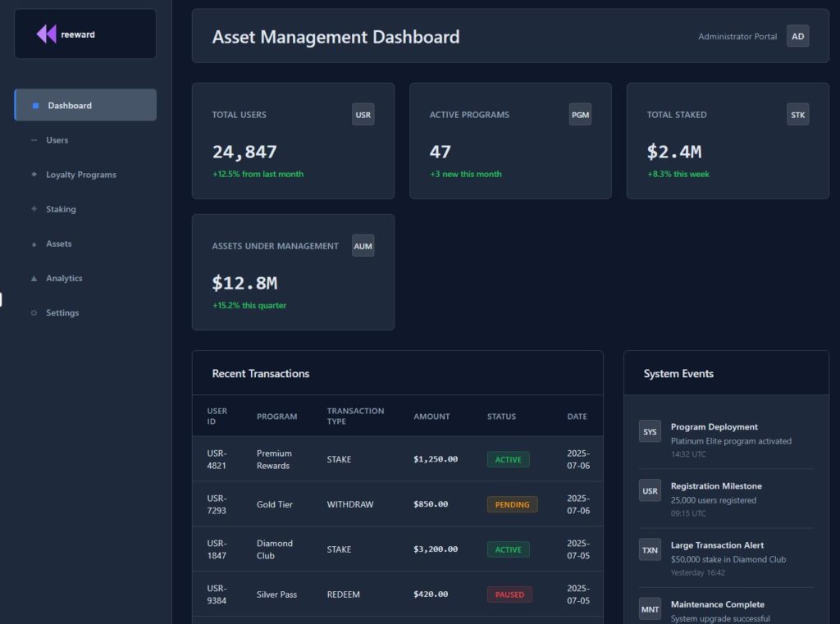Click the Program Deployment event title
This screenshot has height=624, width=840.
pos(714,427)
